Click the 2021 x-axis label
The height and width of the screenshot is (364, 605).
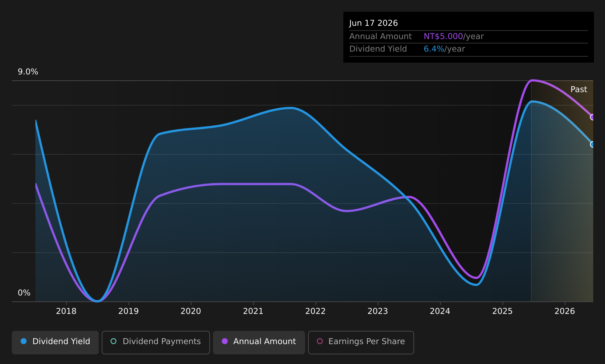253,311
